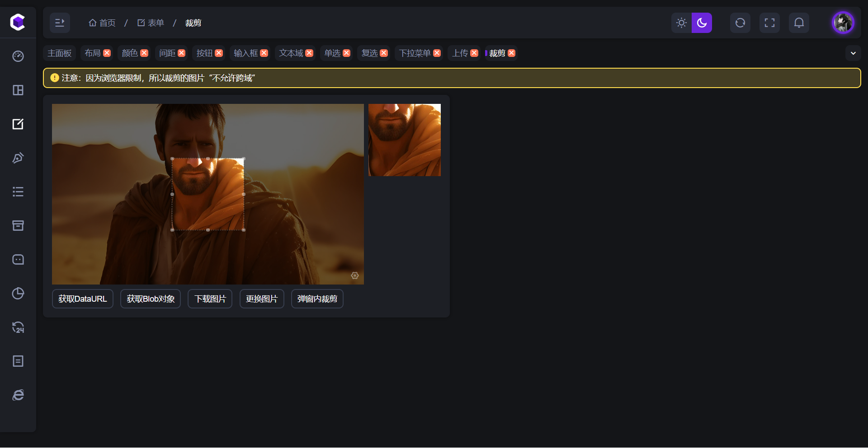Go to 首页 breadcrumb
The image size is (868, 448).
tap(102, 23)
